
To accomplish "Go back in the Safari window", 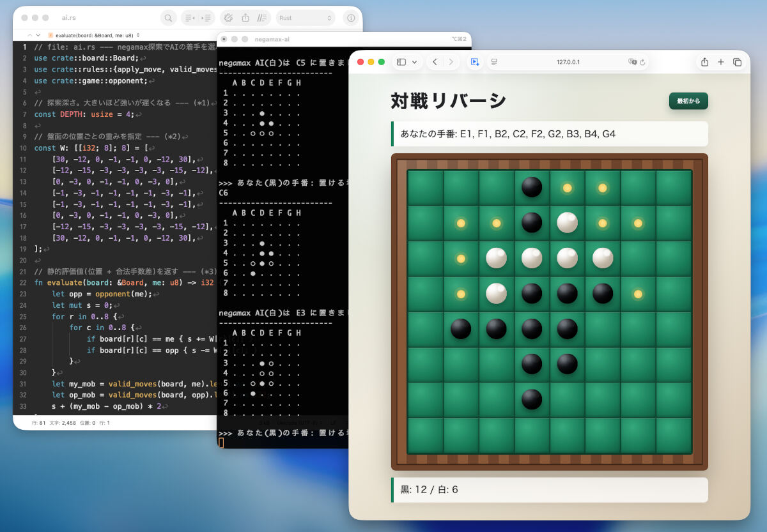I will point(435,62).
